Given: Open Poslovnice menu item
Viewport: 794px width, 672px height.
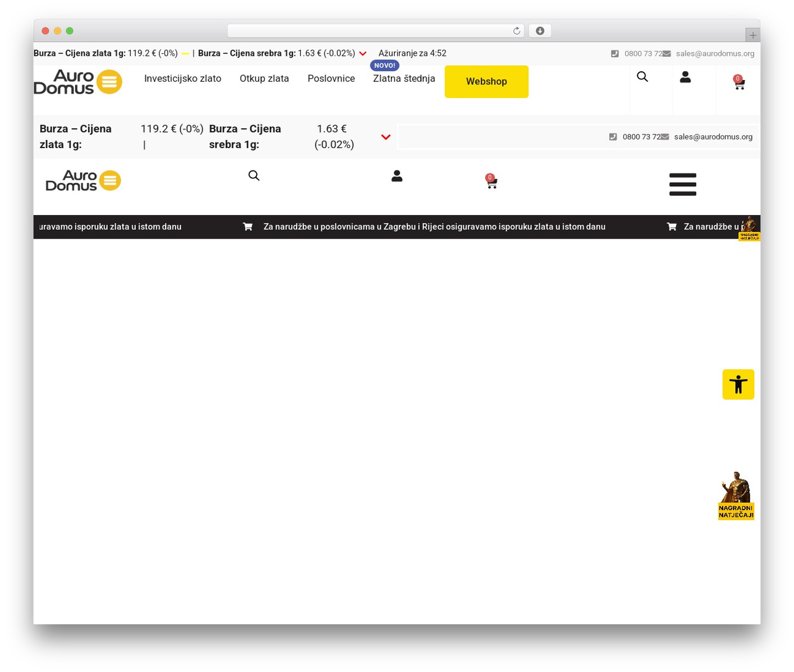Looking at the screenshot, I should pyautogui.click(x=331, y=79).
